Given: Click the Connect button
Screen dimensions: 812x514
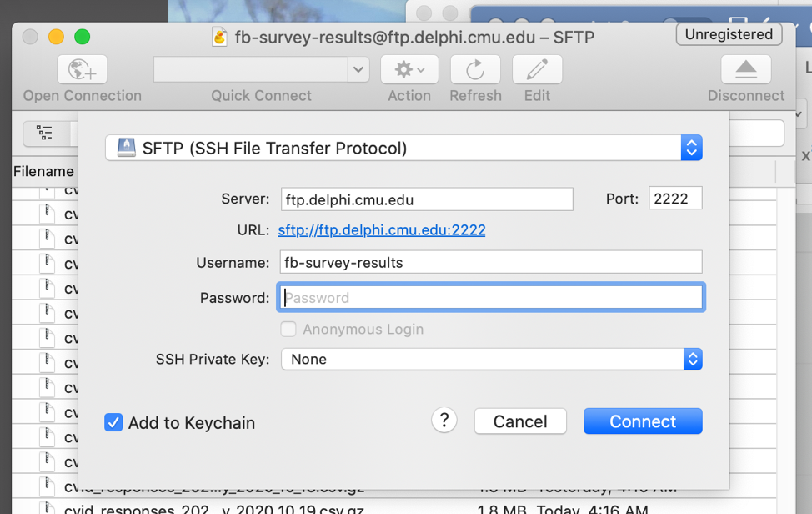Looking at the screenshot, I should 643,421.
